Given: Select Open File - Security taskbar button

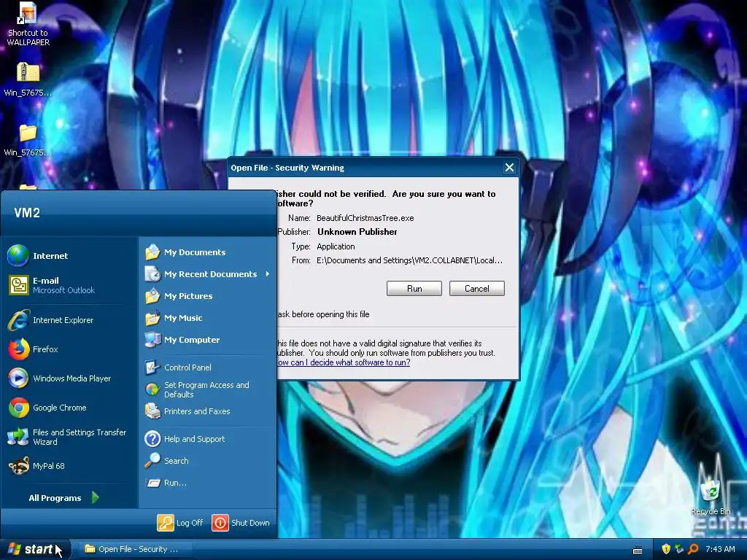Looking at the screenshot, I should point(135,549).
